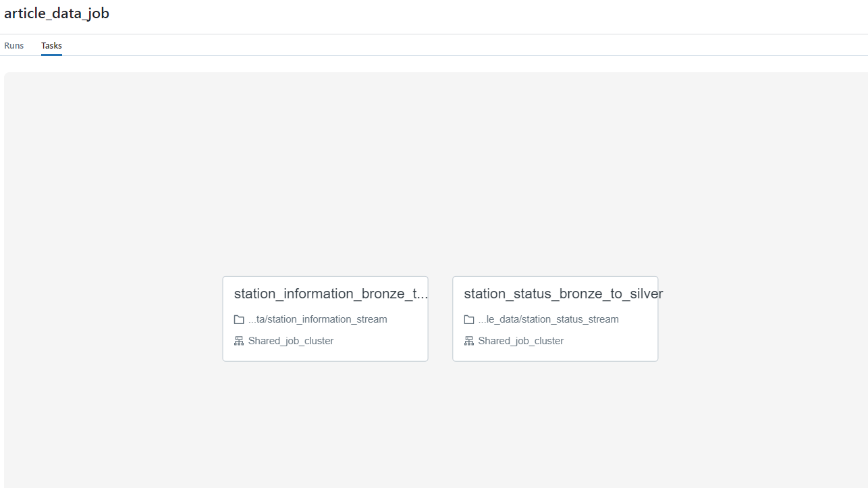868x488 pixels.
Task: Switch to the Tasks tab
Action: tap(51, 46)
